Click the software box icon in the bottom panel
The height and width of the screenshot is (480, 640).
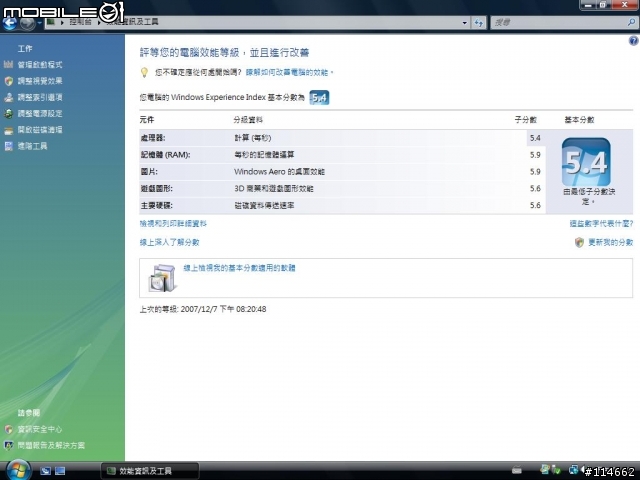162,278
